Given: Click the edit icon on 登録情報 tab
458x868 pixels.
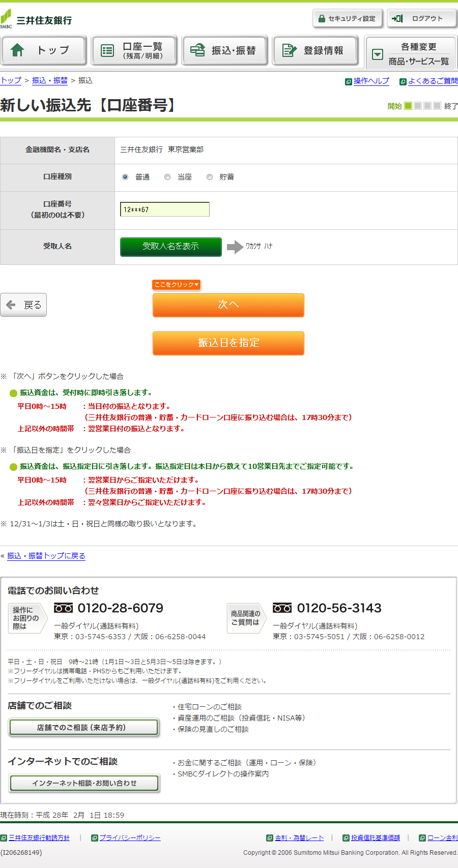Looking at the screenshot, I should tap(289, 50).
